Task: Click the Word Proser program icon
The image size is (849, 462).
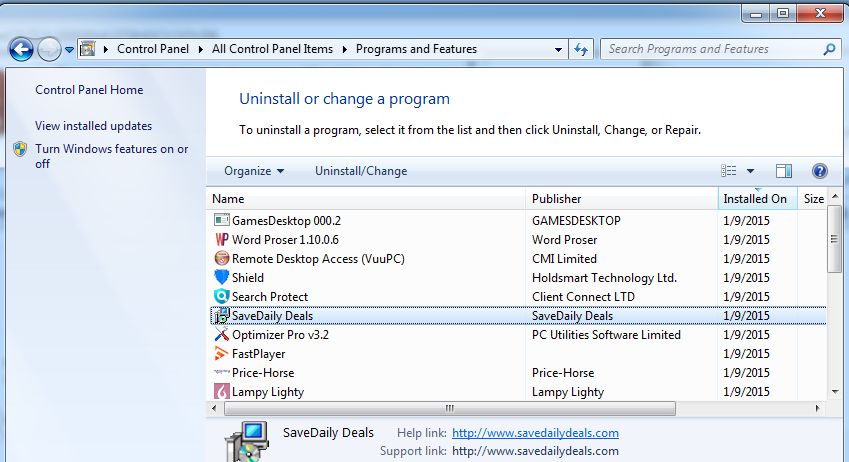Action: point(221,239)
